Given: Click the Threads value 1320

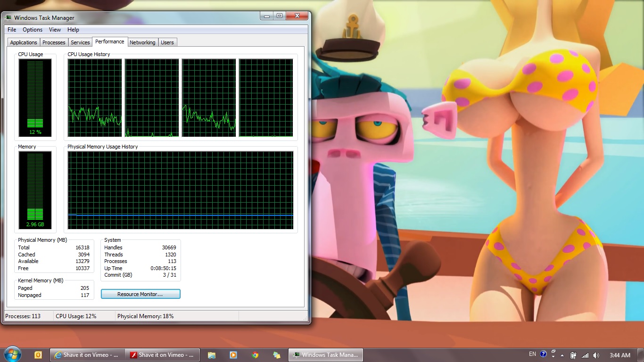Looking at the screenshot, I should coord(171,255).
